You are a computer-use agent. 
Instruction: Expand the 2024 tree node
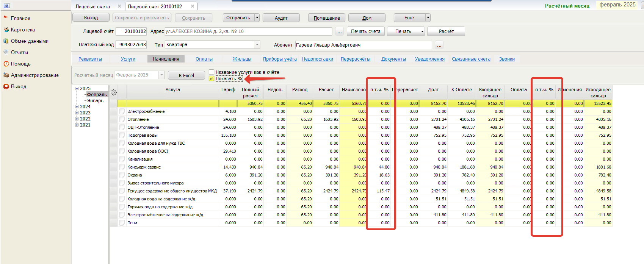pyautogui.click(x=77, y=107)
